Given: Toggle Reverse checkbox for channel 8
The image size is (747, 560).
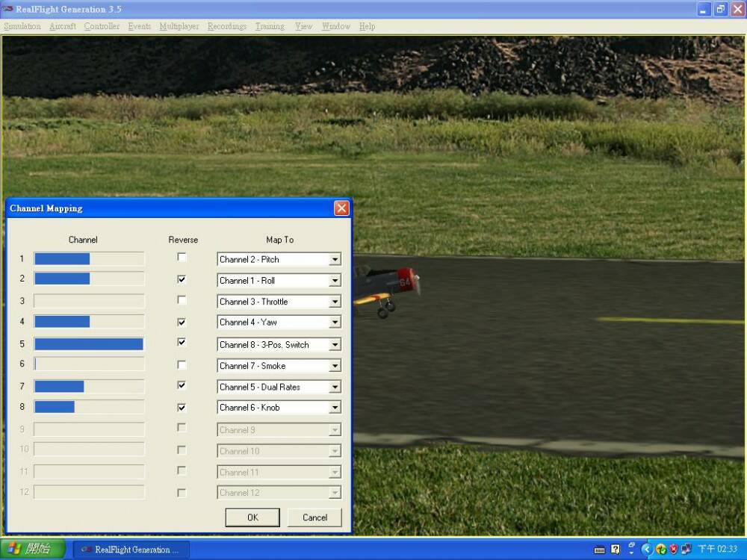Looking at the screenshot, I should click(182, 408).
